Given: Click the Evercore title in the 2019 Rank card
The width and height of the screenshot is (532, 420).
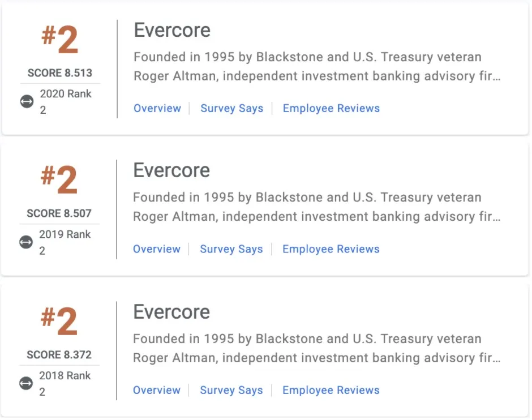Looking at the screenshot, I should coord(171,171).
